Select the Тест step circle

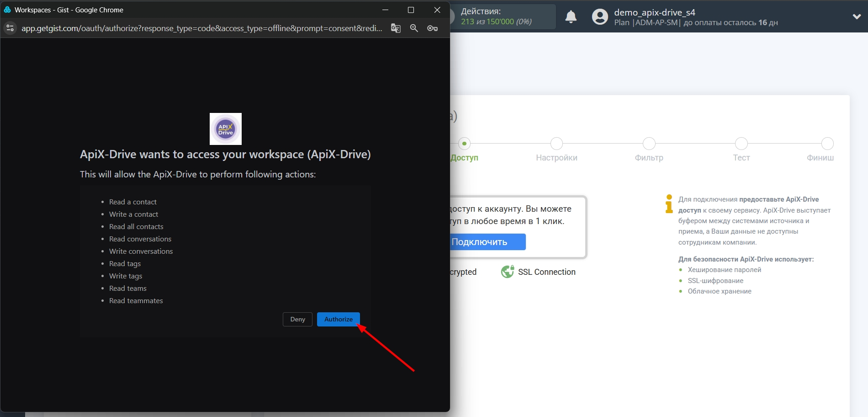pos(741,144)
